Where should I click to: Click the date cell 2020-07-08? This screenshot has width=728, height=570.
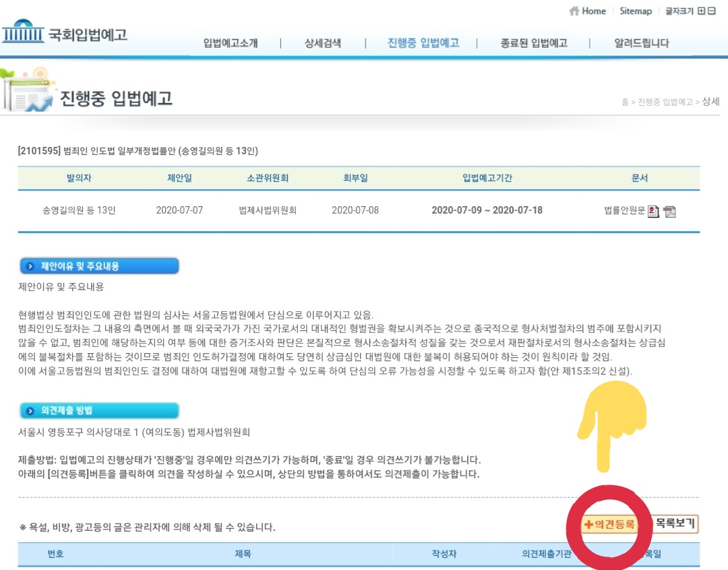pos(355,210)
